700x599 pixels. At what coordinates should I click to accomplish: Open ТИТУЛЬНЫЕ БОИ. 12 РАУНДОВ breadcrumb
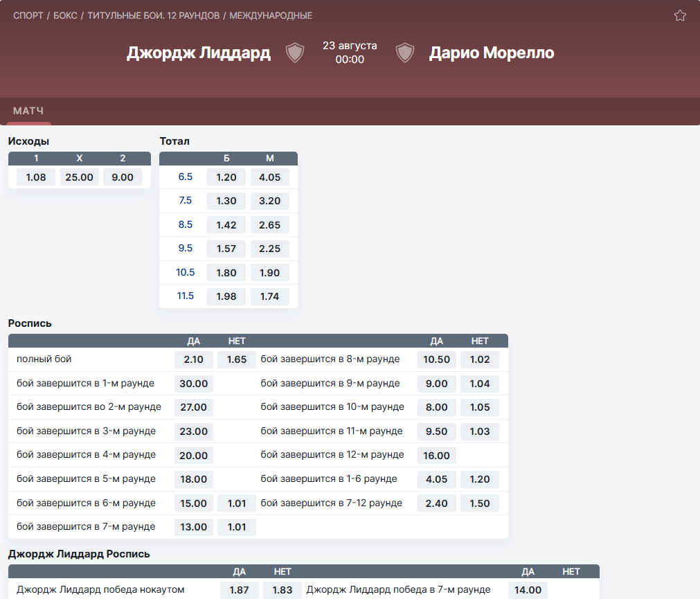154,16
